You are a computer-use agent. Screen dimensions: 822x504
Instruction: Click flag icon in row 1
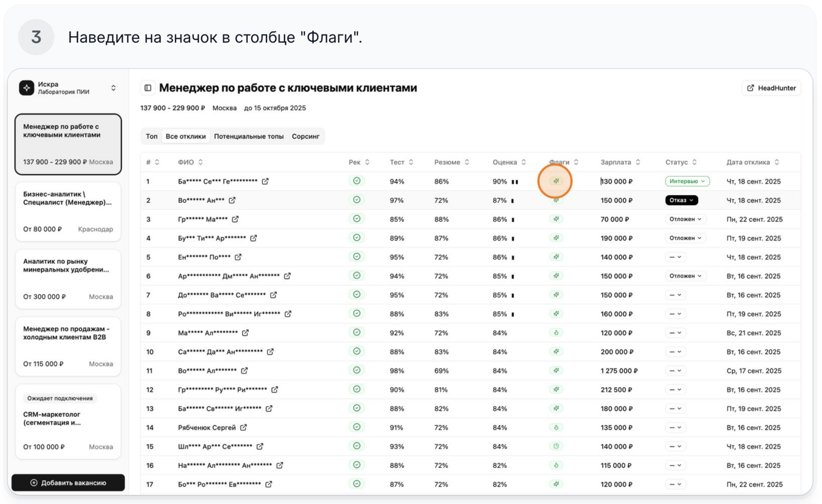tap(556, 181)
